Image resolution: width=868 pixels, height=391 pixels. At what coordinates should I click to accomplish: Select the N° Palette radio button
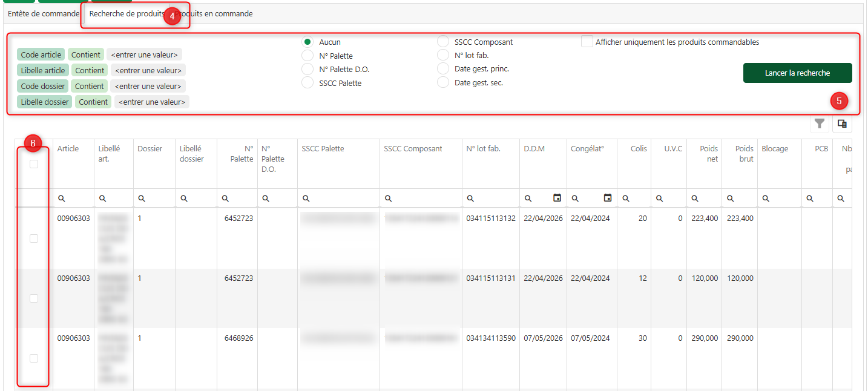click(x=307, y=56)
